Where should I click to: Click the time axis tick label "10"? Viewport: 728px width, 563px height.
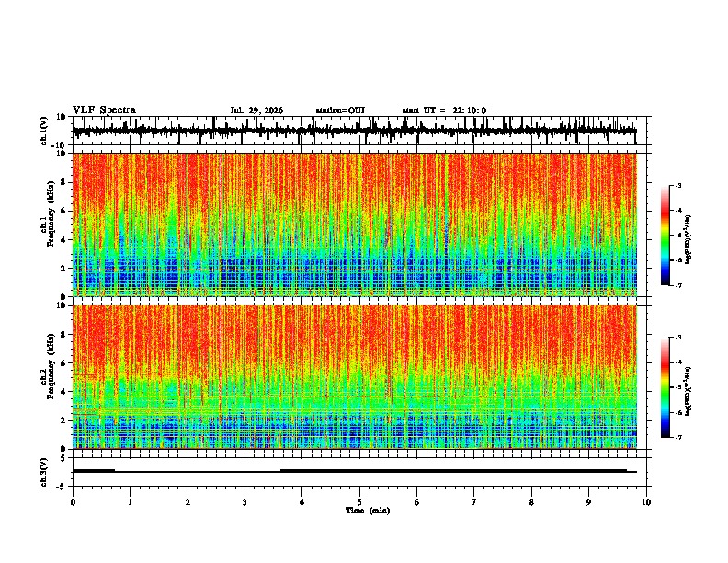click(646, 502)
